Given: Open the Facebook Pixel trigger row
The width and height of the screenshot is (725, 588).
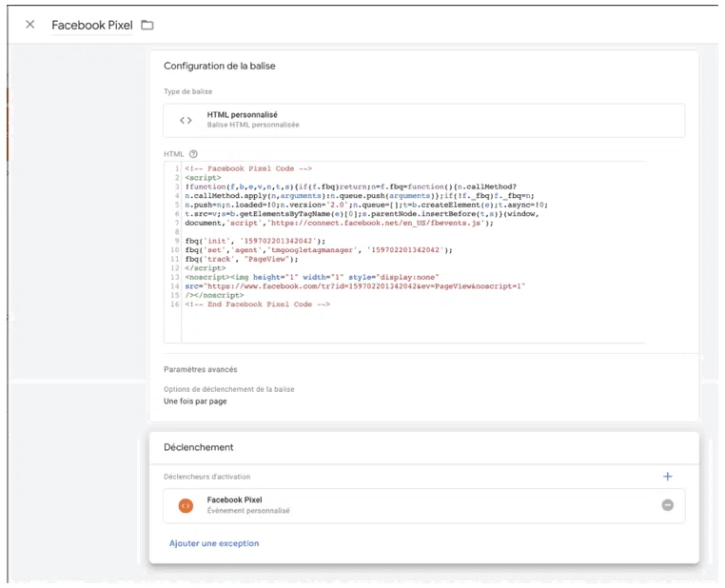Looking at the screenshot, I should click(424, 506).
